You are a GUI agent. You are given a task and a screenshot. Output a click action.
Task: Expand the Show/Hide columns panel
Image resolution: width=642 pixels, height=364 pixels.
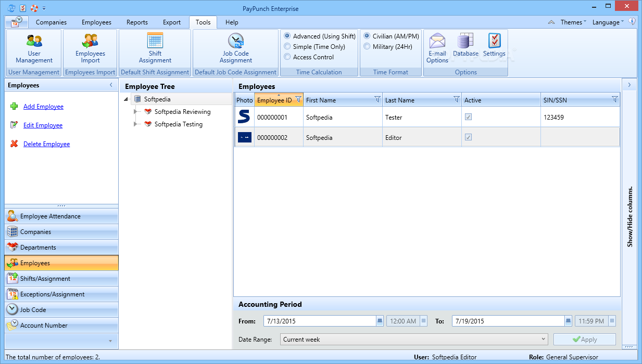629,85
